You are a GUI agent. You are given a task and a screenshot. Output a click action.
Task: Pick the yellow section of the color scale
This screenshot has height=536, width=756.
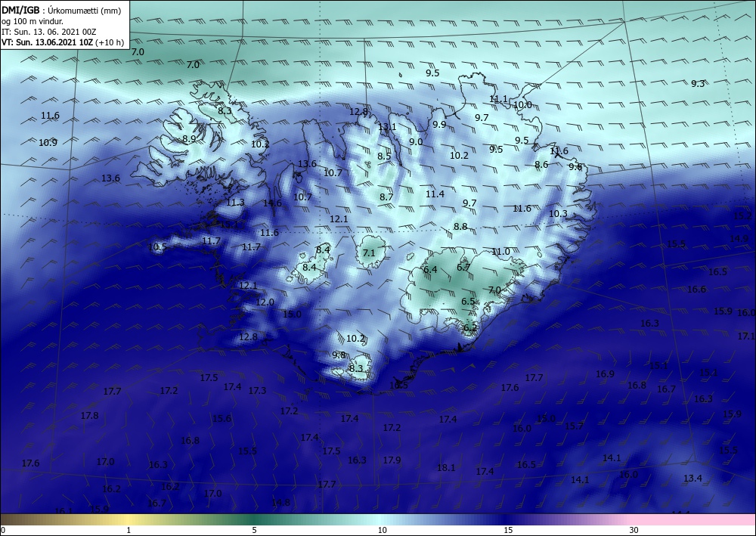pos(128,519)
